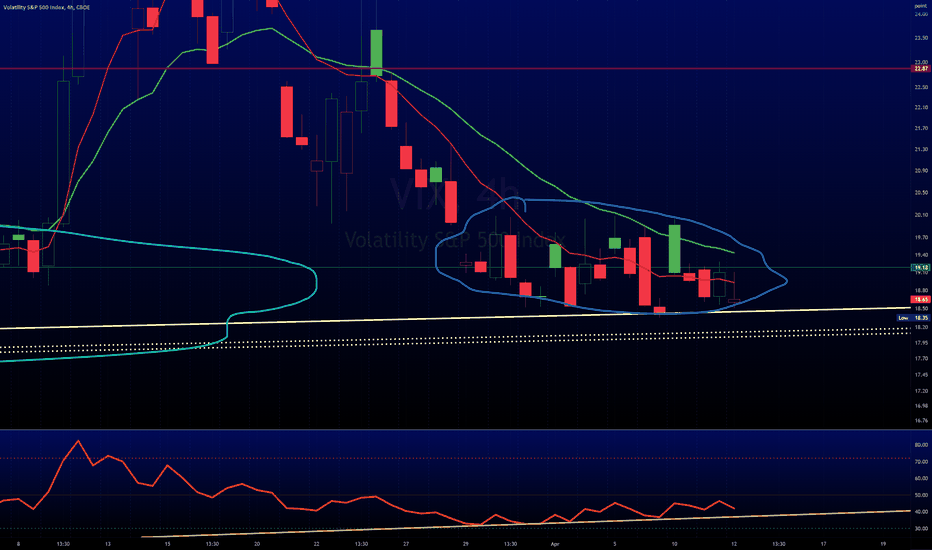Click the 27 date label on time axis
Screen dimensions: 932x550
[406, 544]
